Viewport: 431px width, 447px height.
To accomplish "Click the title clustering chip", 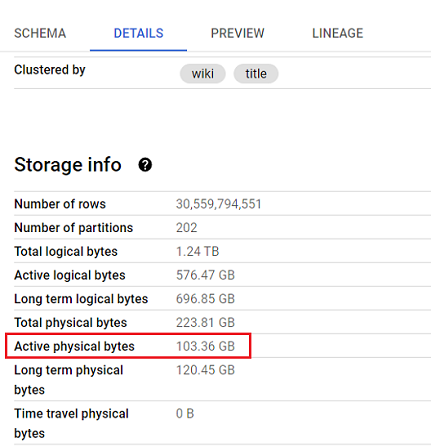I will (256, 74).
